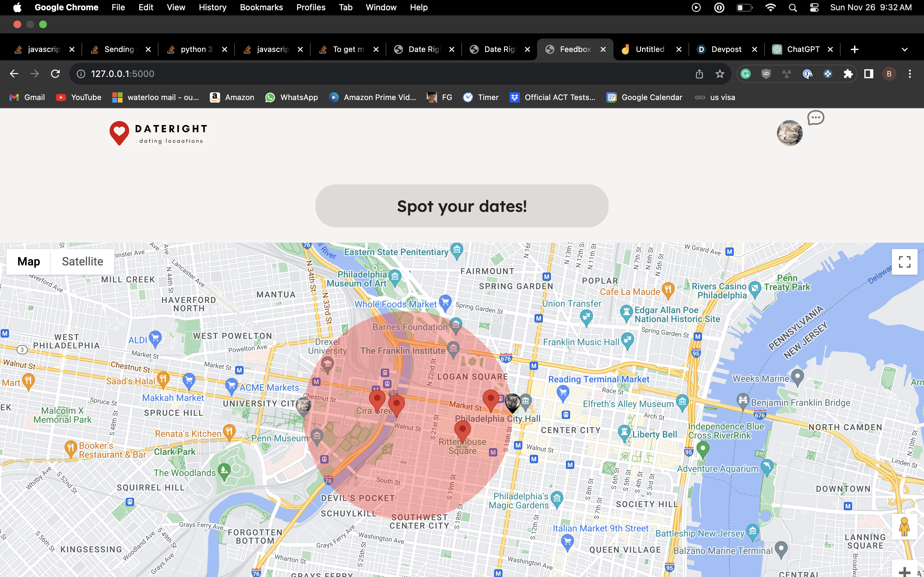This screenshot has height=577, width=924.
Task: Switch to the ChatGPT tab
Action: [x=803, y=49]
